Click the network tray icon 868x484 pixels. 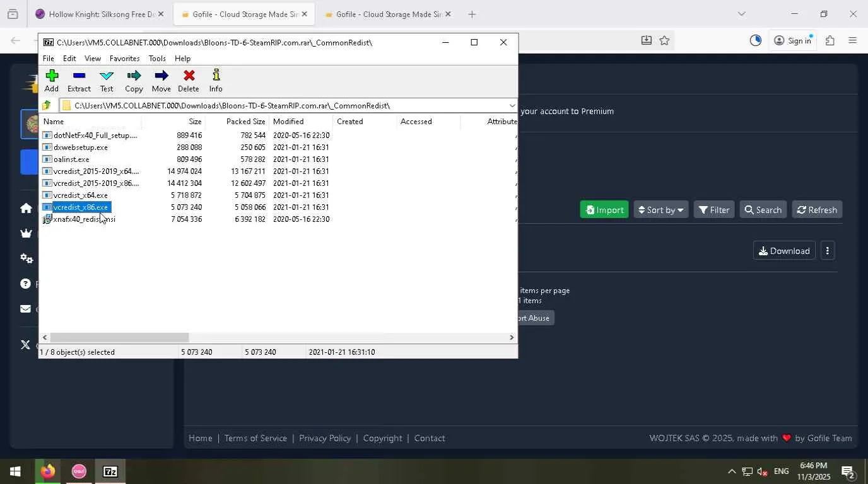coord(747,471)
